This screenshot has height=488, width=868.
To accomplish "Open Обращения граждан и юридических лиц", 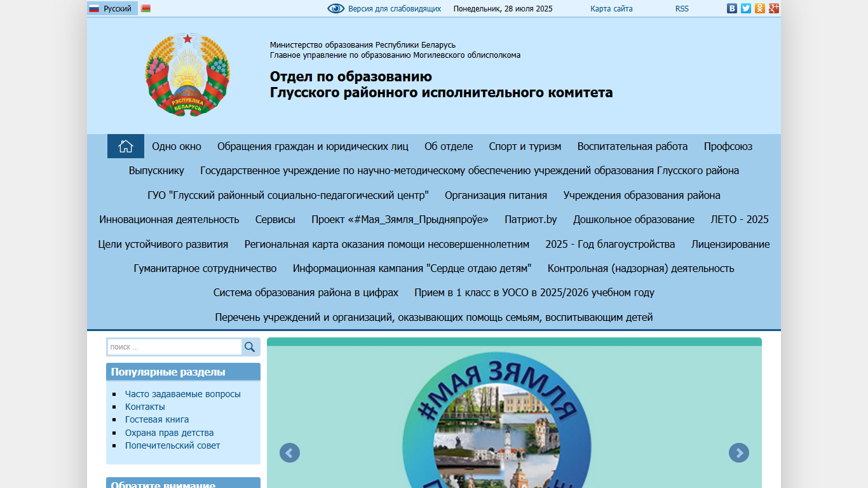I will pyautogui.click(x=313, y=146).
